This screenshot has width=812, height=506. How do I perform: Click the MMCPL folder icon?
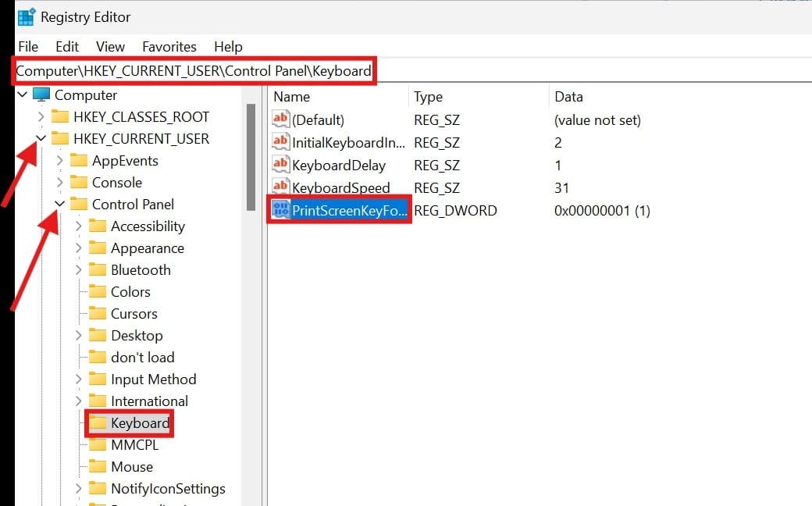(x=98, y=444)
